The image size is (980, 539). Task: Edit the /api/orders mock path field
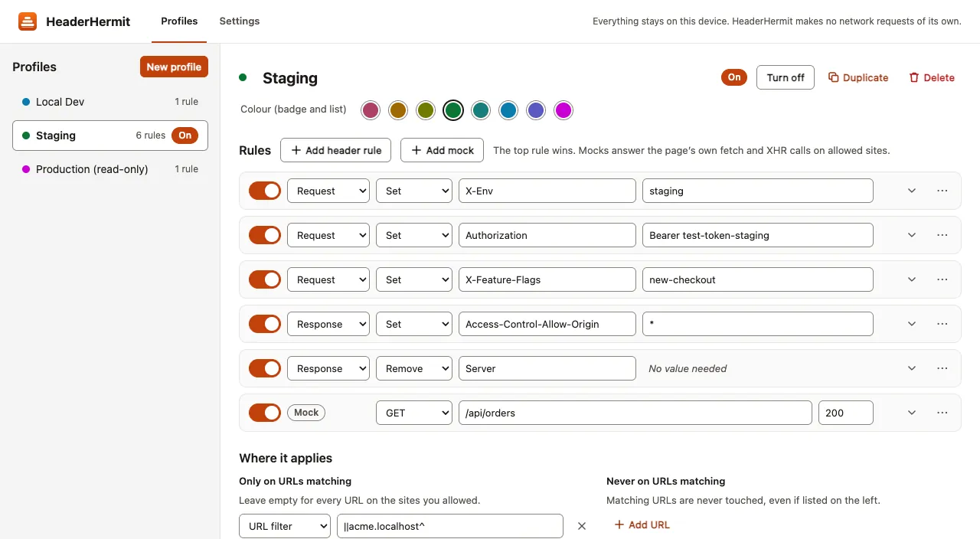click(x=635, y=413)
